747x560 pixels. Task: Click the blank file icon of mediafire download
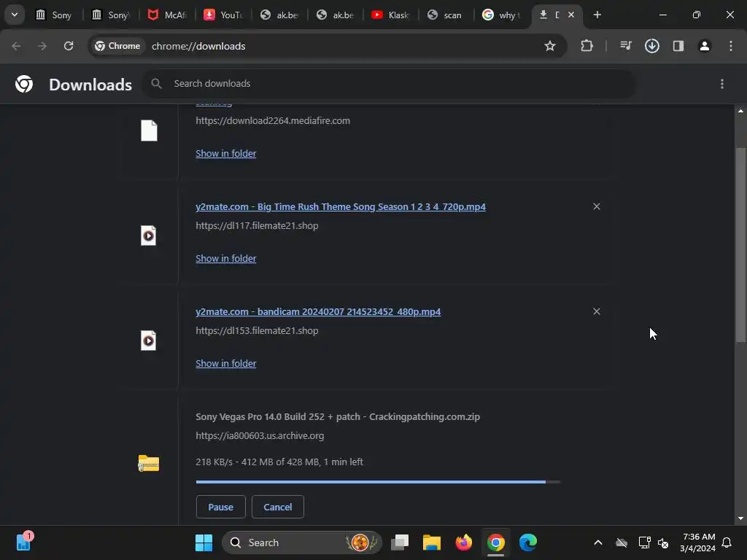click(x=149, y=131)
